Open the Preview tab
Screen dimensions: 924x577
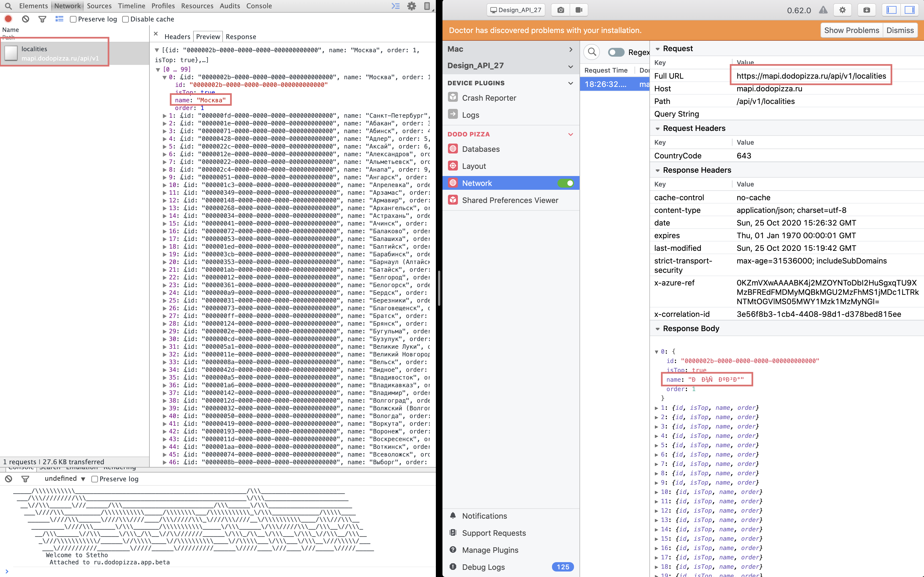[x=208, y=36]
